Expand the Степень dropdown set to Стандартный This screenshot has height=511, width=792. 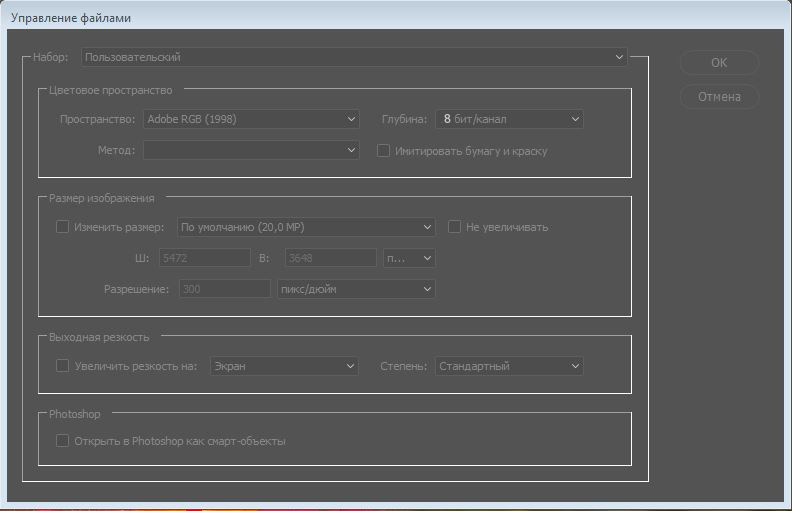coord(508,366)
